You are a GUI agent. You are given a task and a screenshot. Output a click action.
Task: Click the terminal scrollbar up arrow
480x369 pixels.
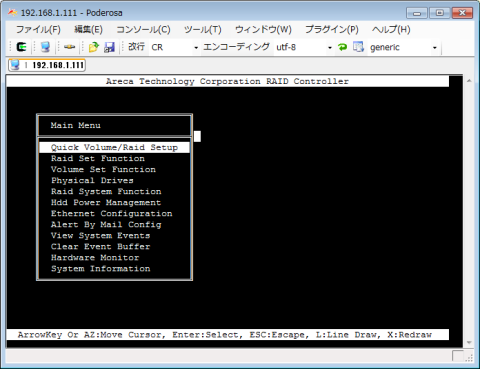(469, 81)
